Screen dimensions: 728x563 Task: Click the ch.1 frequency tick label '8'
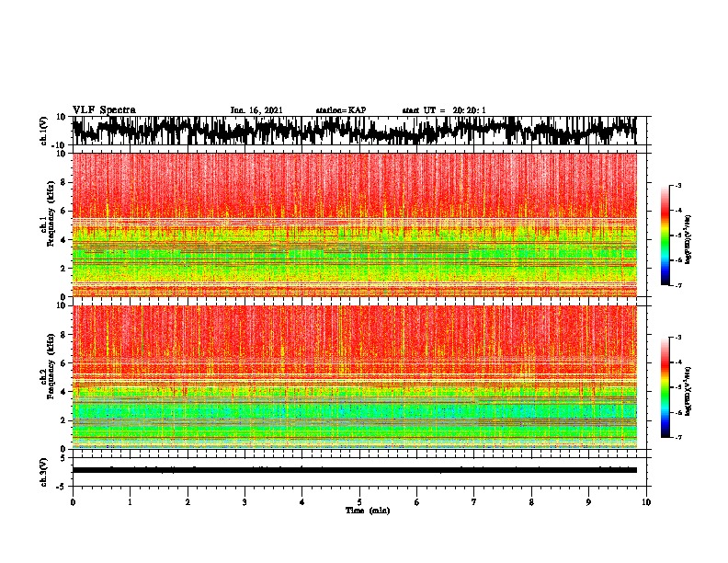pos(64,182)
